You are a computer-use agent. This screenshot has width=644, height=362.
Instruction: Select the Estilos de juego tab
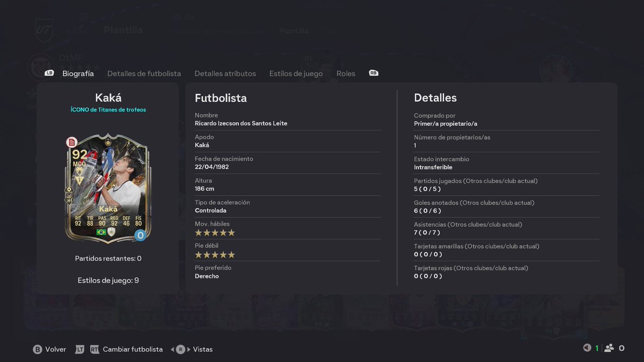(296, 73)
